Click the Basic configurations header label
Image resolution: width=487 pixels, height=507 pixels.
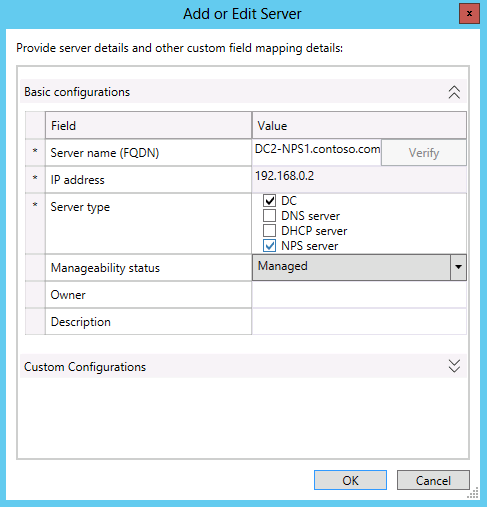click(77, 92)
